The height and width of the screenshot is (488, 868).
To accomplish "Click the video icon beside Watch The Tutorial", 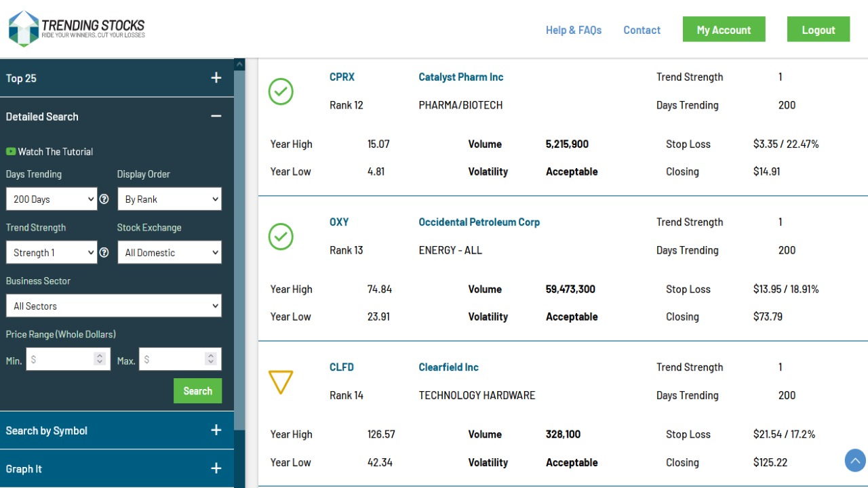I will pos(11,152).
